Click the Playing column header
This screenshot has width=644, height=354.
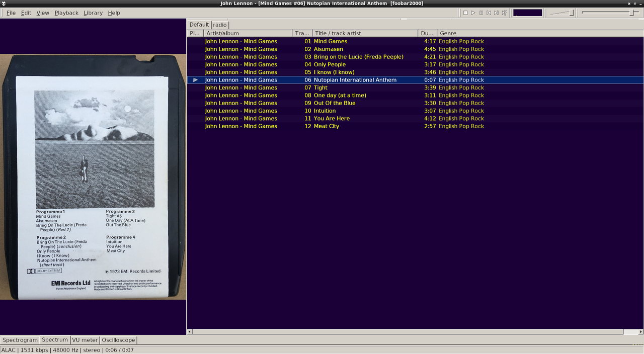(195, 33)
